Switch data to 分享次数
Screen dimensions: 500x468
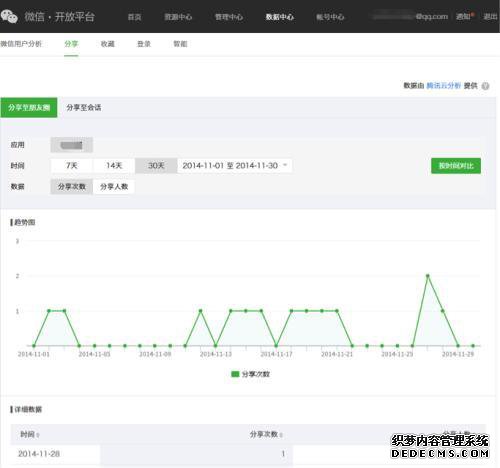click(x=72, y=187)
